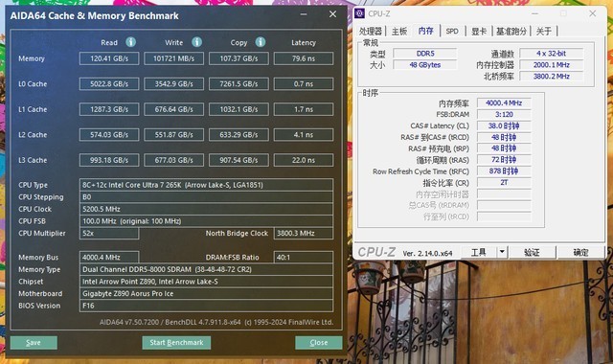Open the 基准跑分 tab
Viewport: 613px width, 364px height.
coord(511,32)
